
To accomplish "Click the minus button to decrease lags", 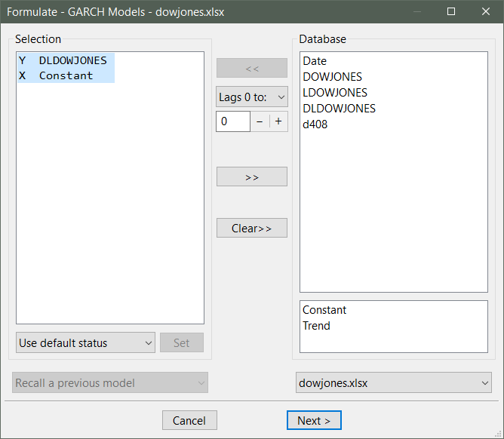I will pyautogui.click(x=260, y=121).
